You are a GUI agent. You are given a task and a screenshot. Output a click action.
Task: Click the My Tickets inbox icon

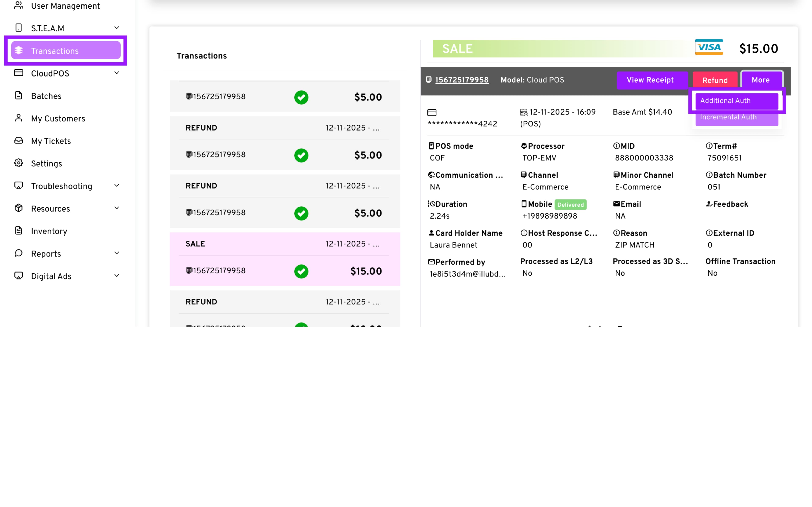tap(19, 140)
